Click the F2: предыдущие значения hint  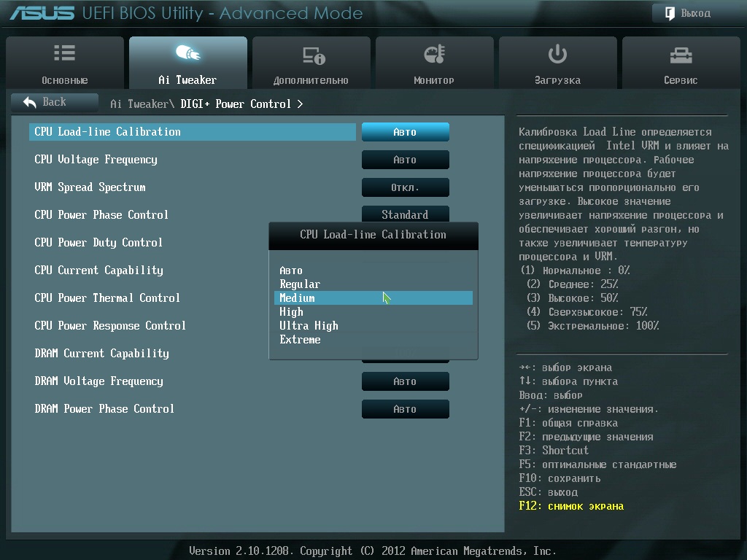586,437
